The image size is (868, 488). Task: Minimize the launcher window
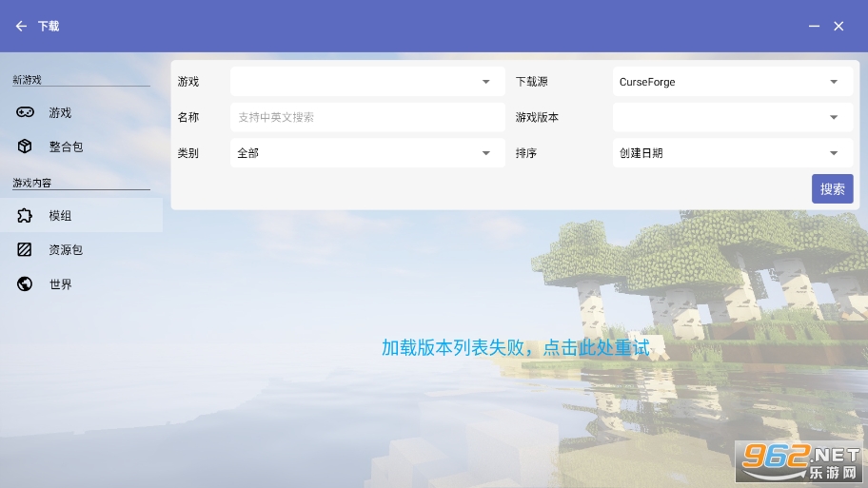[x=814, y=27]
